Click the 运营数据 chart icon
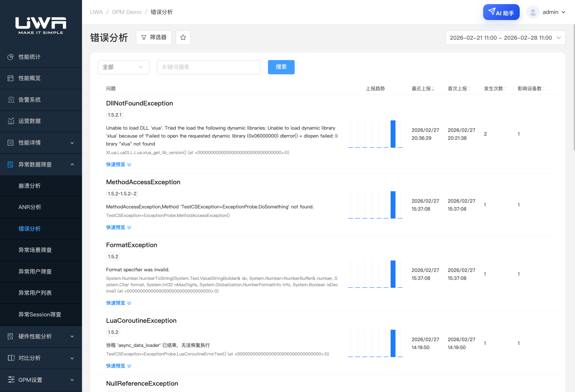This screenshot has height=392, width=575. pyautogui.click(x=11, y=121)
